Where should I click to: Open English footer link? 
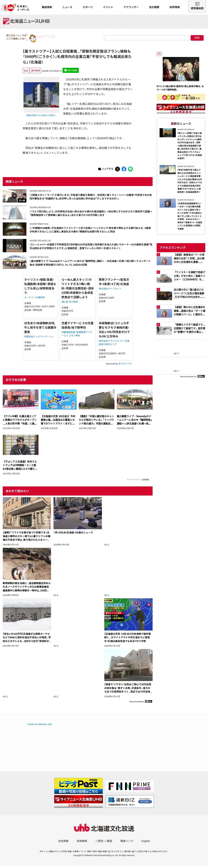pos(146,841)
